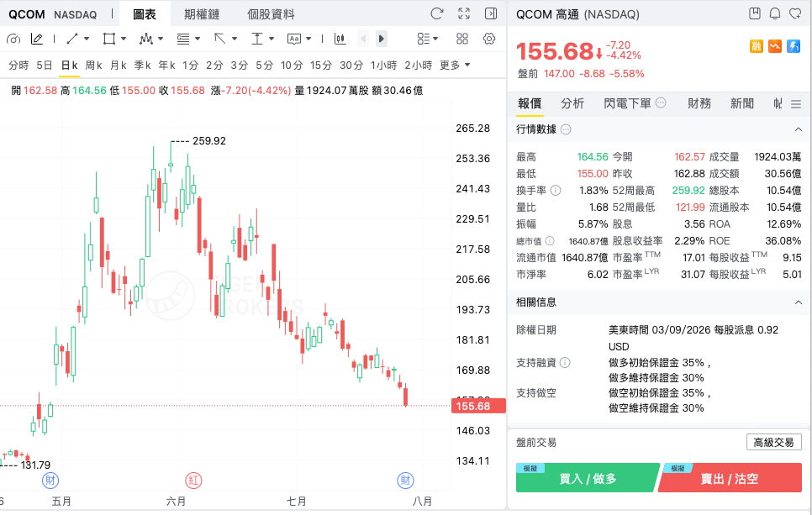Open dropdown arrow next to text tool
Image resolution: width=812 pixels, height=515 pixels.
coord(308,39)
